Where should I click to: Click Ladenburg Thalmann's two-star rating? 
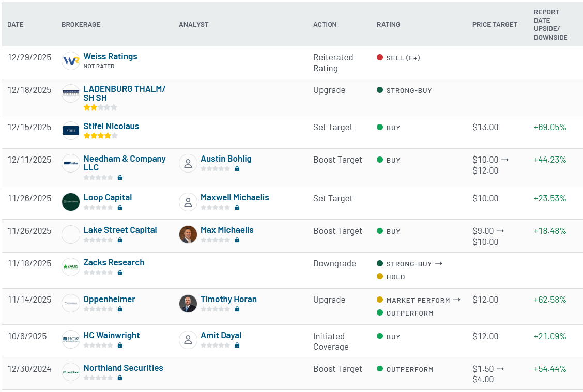(100, 107)
